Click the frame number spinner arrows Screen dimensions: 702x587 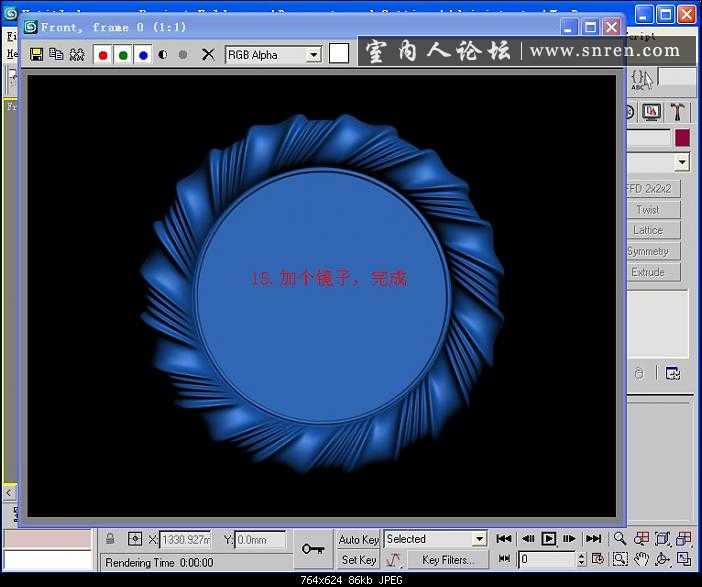tap(581, 559)
